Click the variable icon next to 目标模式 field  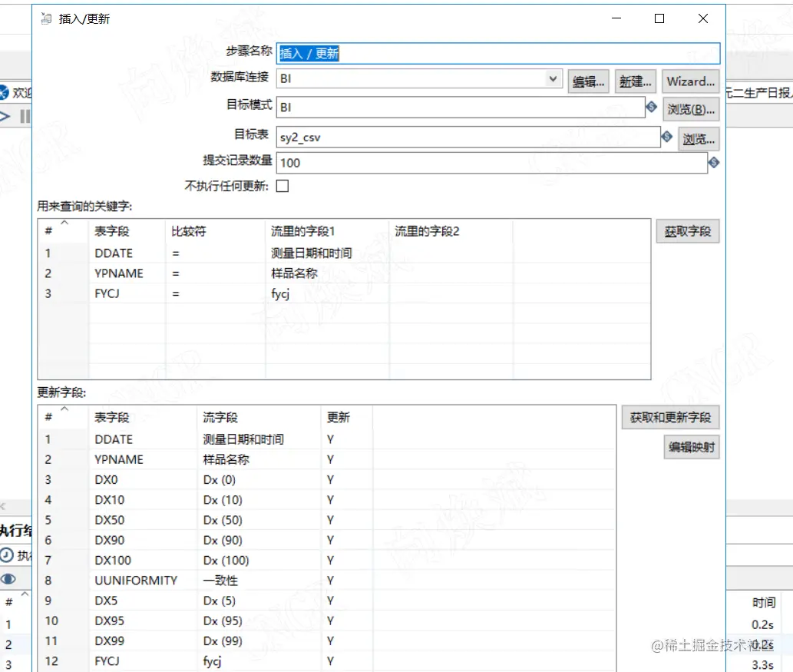[x=652, y=107]
